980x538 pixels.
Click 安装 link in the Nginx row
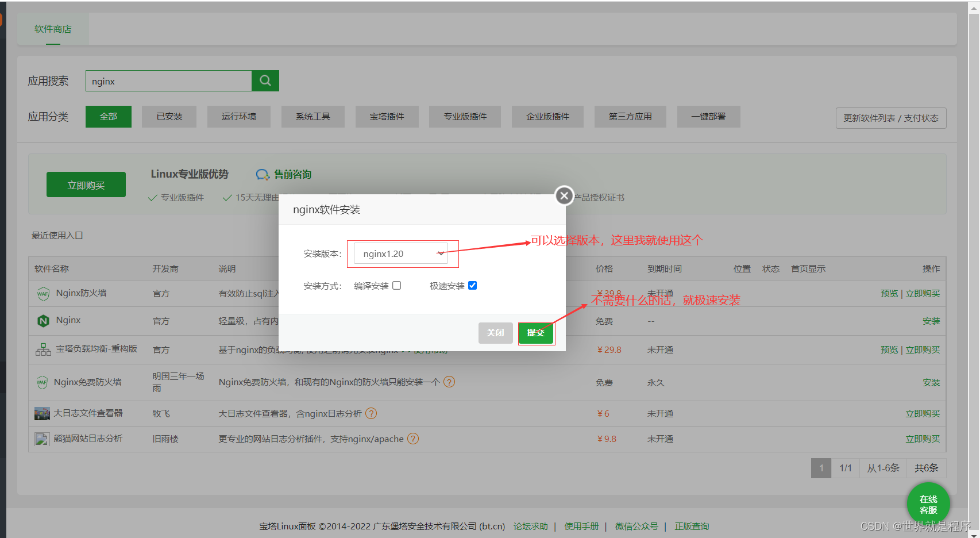(x=931, y=321)
